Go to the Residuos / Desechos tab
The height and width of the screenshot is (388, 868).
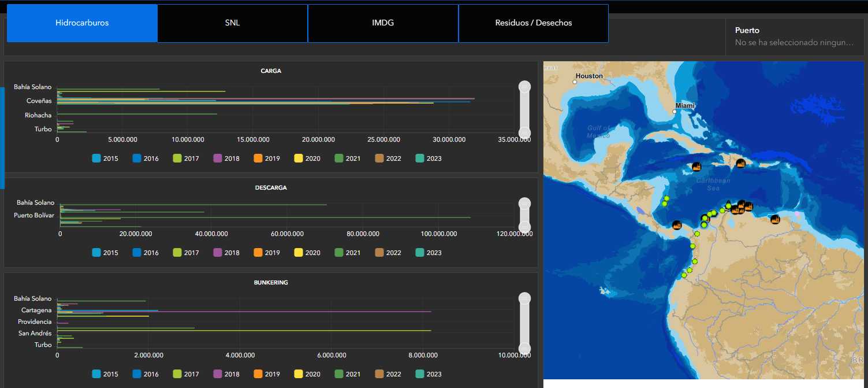(534, 23)
